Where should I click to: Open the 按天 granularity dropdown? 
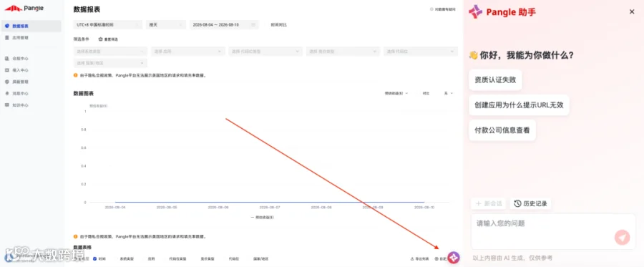click(x=166, y=24)
